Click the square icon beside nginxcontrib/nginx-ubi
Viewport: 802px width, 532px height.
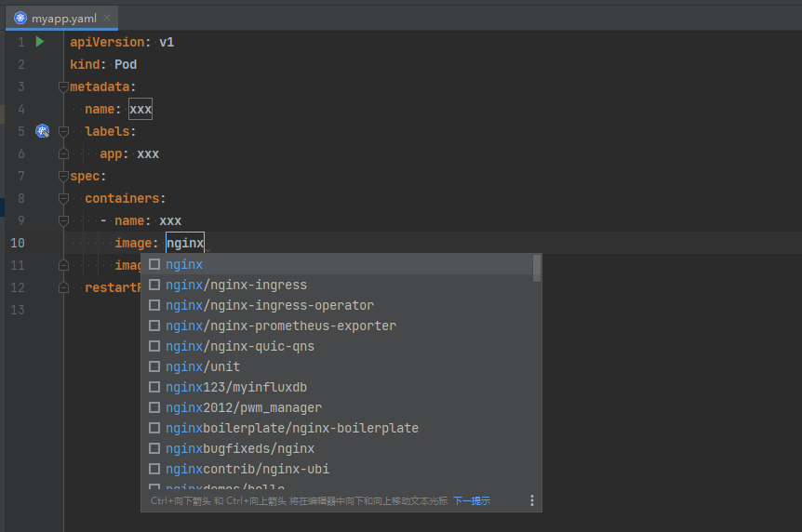click(154, 469)
